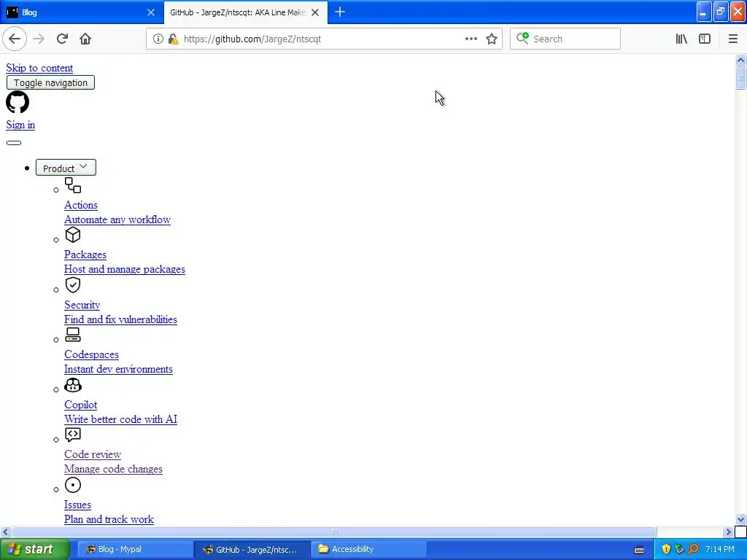
Task: Open the Issues link
Action: 77,505
